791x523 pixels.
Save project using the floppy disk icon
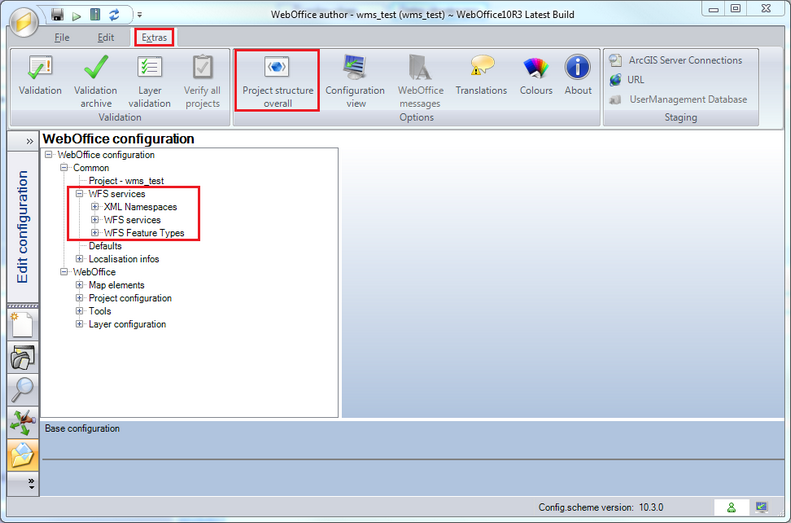pos(58,15)
